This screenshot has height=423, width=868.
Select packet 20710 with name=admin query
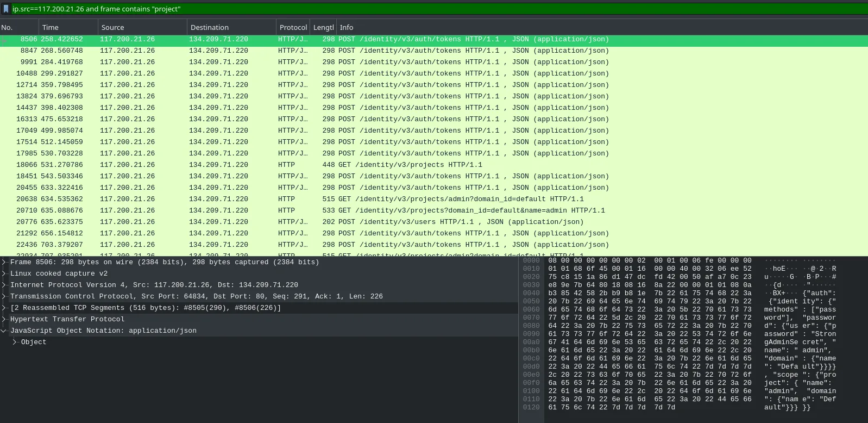tap(434, 210)
